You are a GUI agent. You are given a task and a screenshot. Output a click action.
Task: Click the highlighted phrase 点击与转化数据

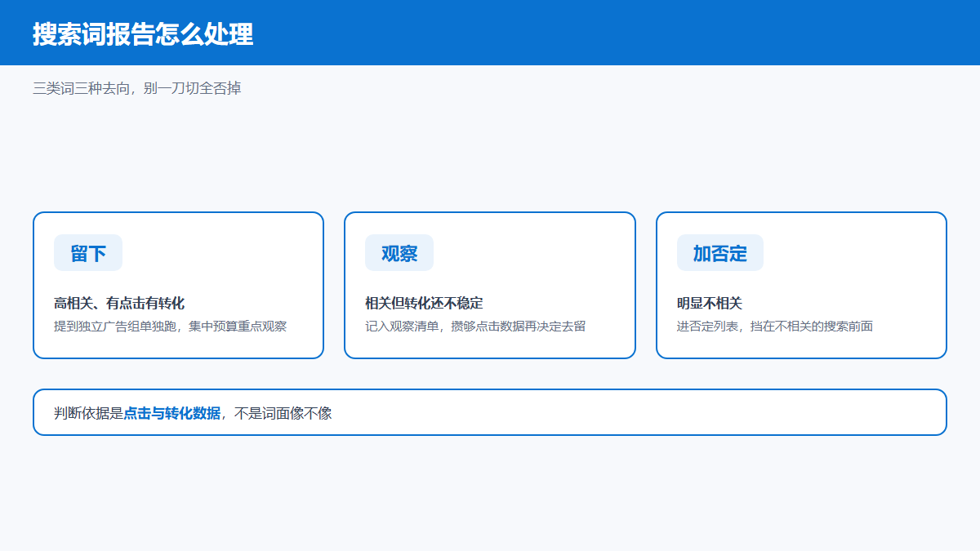pos(172,413)
